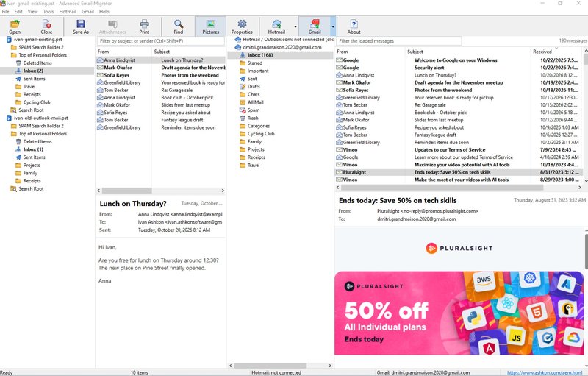
Task: Open the Edit menu
Action: (18, 12)
